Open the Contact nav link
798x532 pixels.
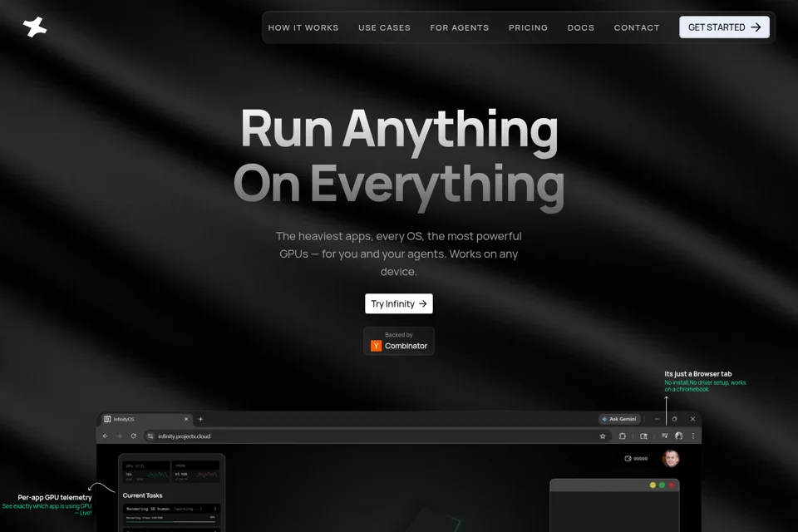click(x=636, y=27)
